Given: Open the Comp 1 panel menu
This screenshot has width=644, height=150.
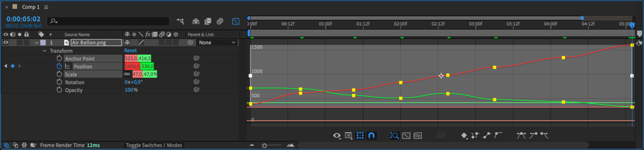Looking at the screenshot, I should pos(46,7).
